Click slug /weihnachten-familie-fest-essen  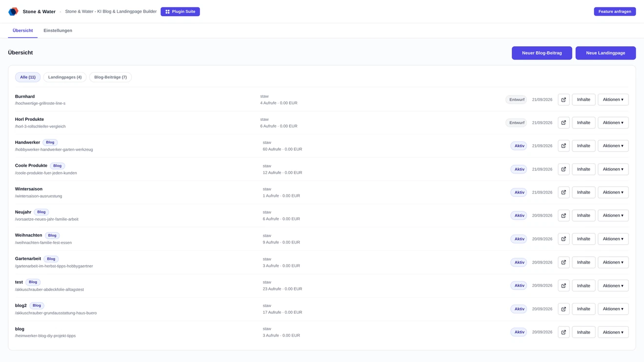tap(43, 243)
